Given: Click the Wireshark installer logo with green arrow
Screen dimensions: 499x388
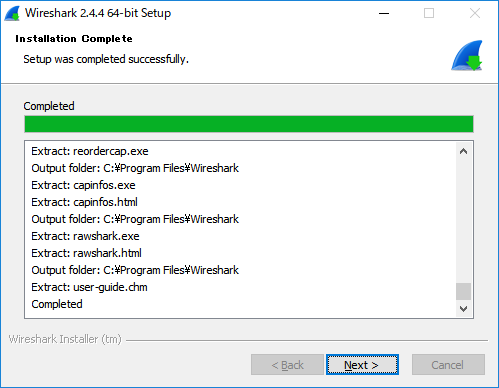Looking at the screenshot, I should pos(467,56).
